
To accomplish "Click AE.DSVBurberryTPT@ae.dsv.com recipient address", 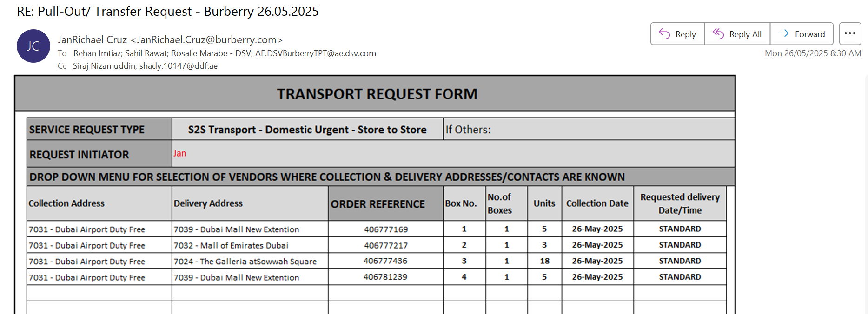I will tap(315, 53).
